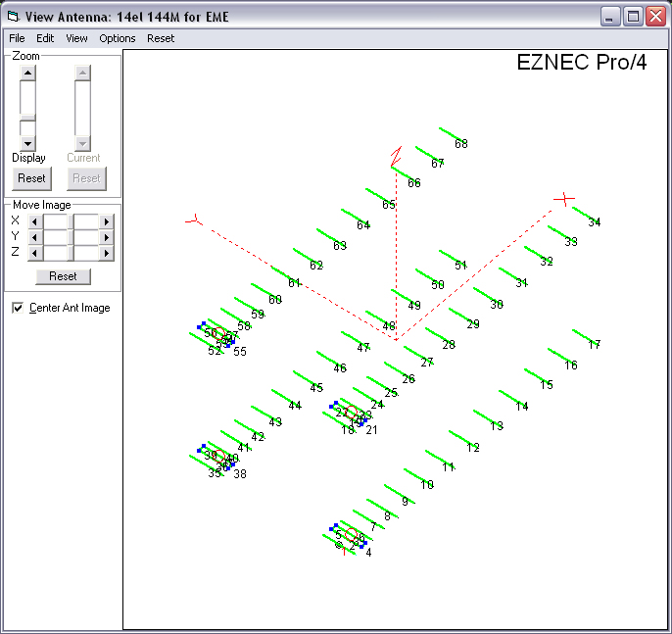
Task: Click the X move right arrow
Action: tap(106, 222)
